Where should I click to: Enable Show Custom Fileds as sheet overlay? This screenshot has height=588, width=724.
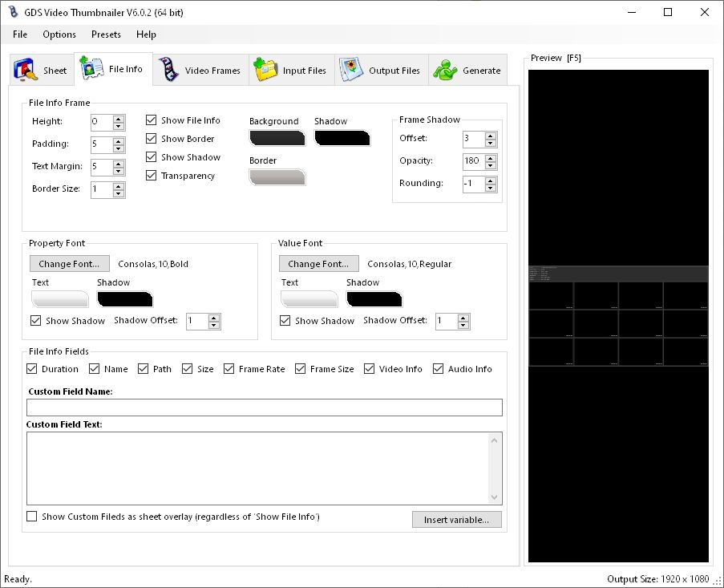[x=32, y=516]
